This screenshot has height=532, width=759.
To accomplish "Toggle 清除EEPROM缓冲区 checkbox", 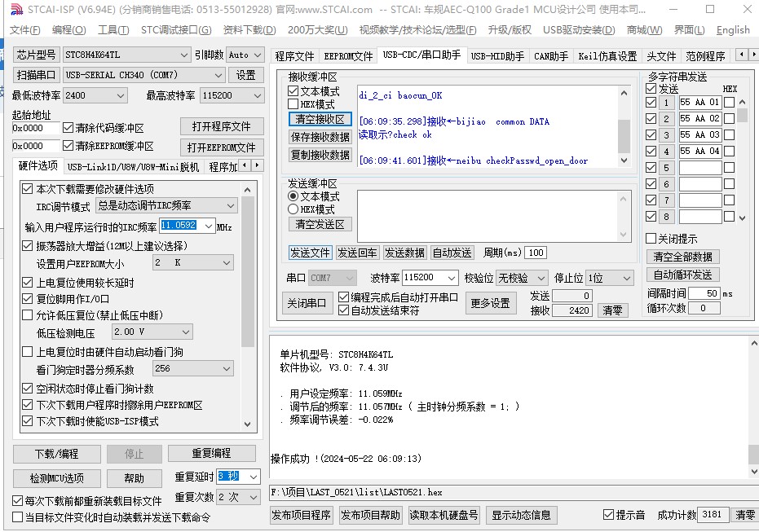I will pos(68,146).
